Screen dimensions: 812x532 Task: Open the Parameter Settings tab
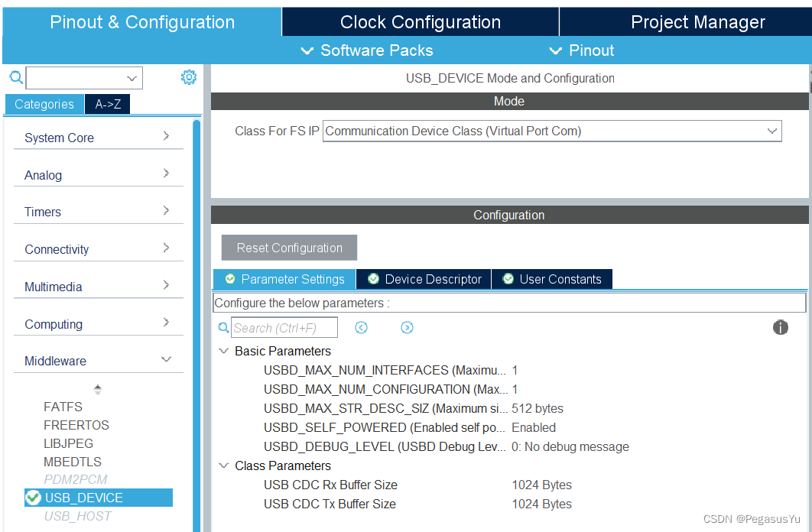[284, 279]
